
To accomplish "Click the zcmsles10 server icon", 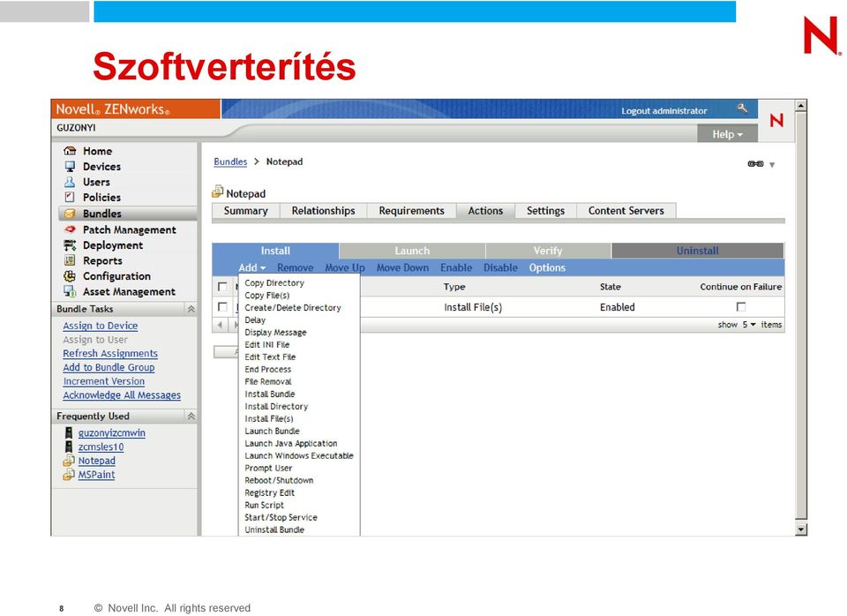I will click(69, 447).
